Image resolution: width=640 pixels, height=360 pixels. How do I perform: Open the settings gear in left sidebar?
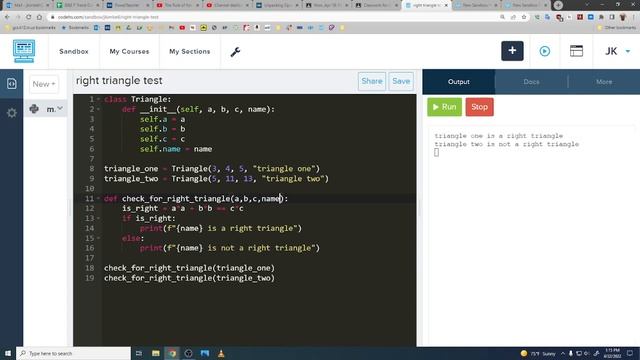click(x=11, y=113)
